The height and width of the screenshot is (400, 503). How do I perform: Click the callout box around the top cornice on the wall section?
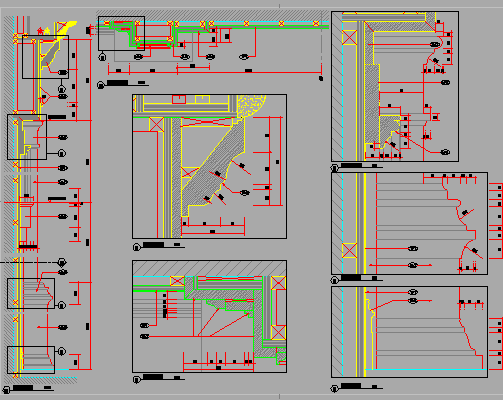[x=46, y=57]
